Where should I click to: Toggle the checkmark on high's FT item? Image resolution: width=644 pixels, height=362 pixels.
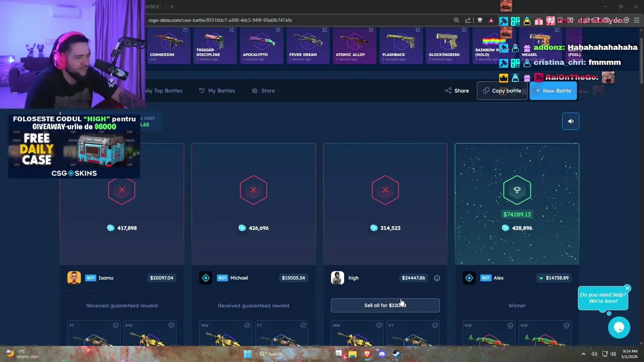[x=435, y=325]
